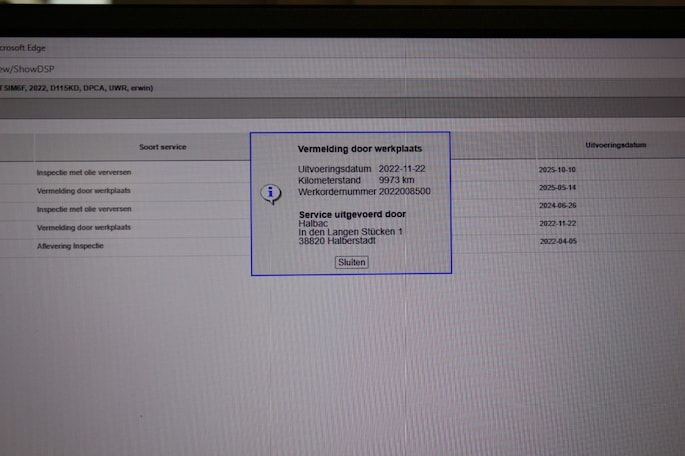This screenshot has width=685, height=456.
Task: Select the first 'Inspectie met olie verversen' row
Action: coord(84,172)
